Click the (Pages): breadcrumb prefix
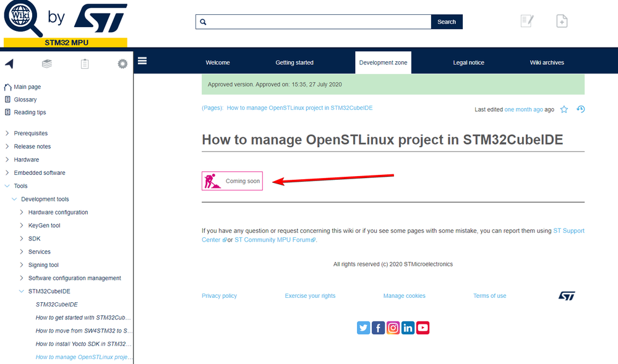Image resolution: width=618 pixels, height=364 pixels. pos(212,108)
